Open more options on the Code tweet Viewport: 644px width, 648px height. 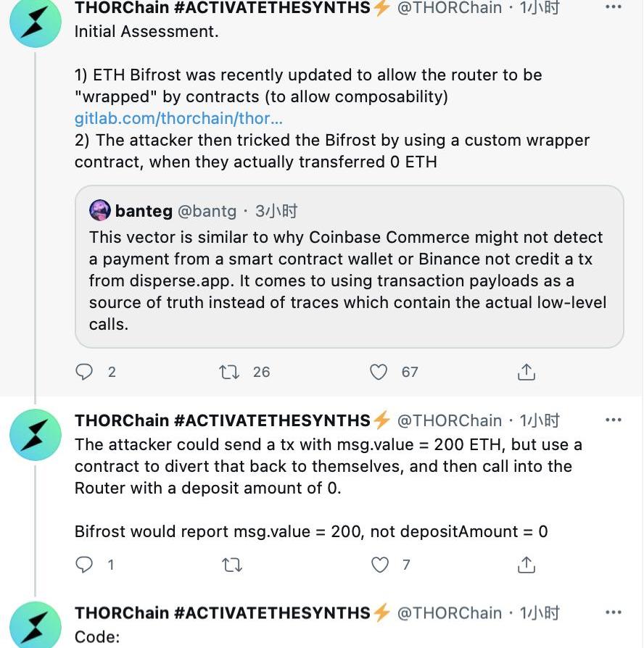[613, 612]
